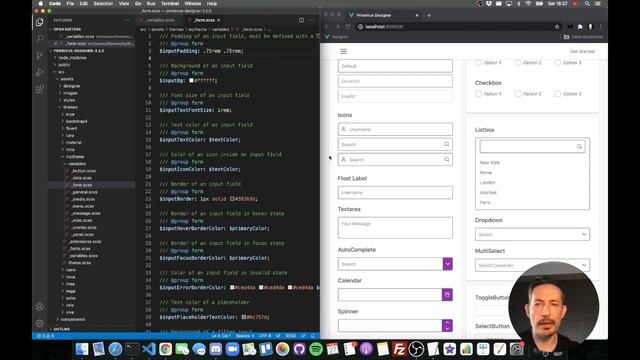This screenshot has width=640, height=360.
Task: Open Source Control view in VS Code
Action: (x=40, y=56)
